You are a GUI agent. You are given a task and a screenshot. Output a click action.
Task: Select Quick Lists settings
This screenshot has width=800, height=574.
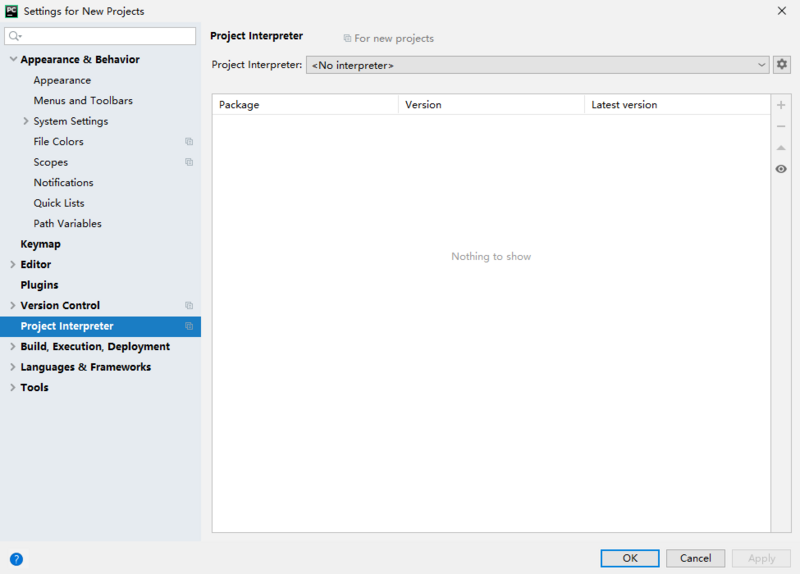tap(59, 203)
